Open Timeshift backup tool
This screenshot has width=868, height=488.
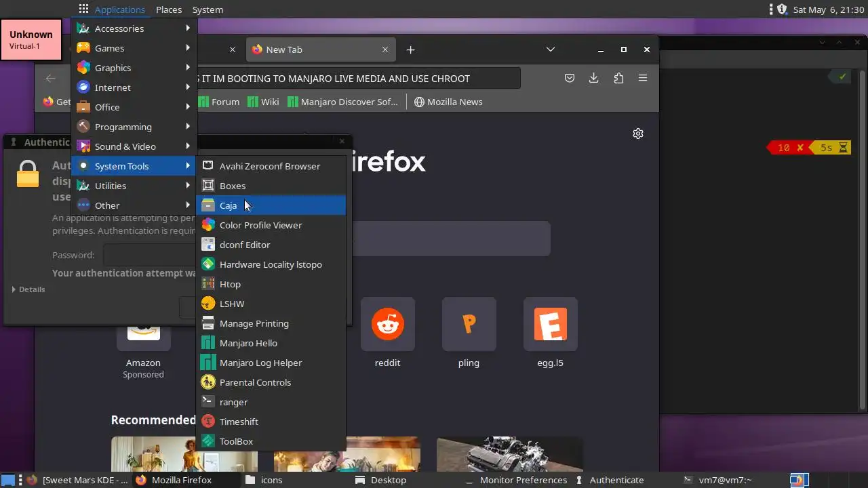[271, 422]
